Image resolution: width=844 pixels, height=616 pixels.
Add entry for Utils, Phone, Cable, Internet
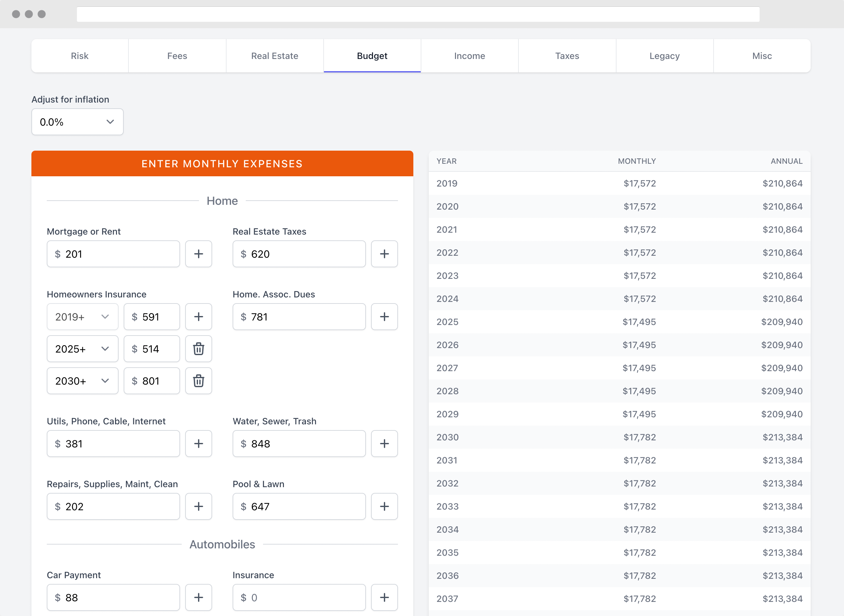click(198, 443)
